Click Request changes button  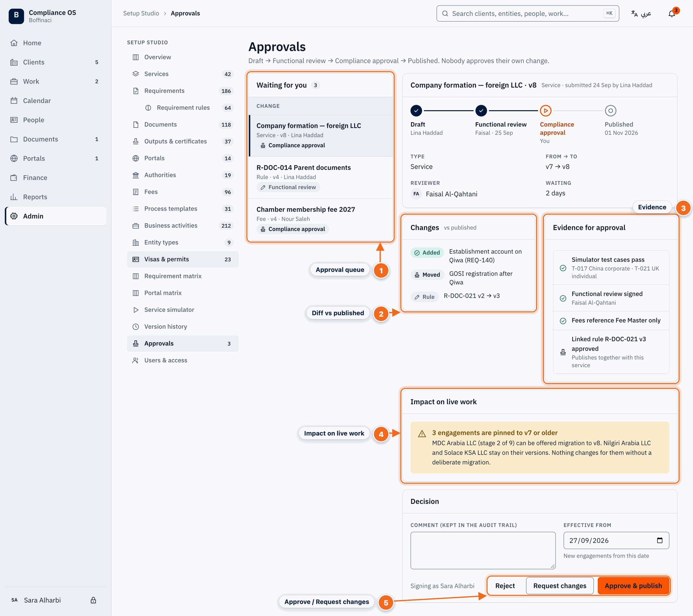(x=559, y=585)
